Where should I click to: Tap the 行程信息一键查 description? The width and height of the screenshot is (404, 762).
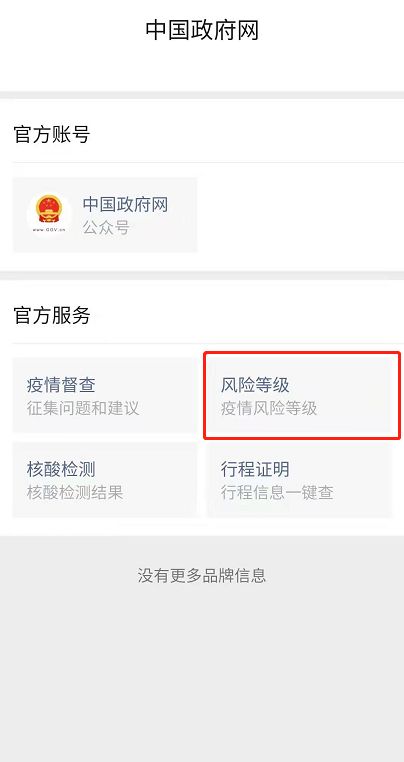[x=277, y=493]
